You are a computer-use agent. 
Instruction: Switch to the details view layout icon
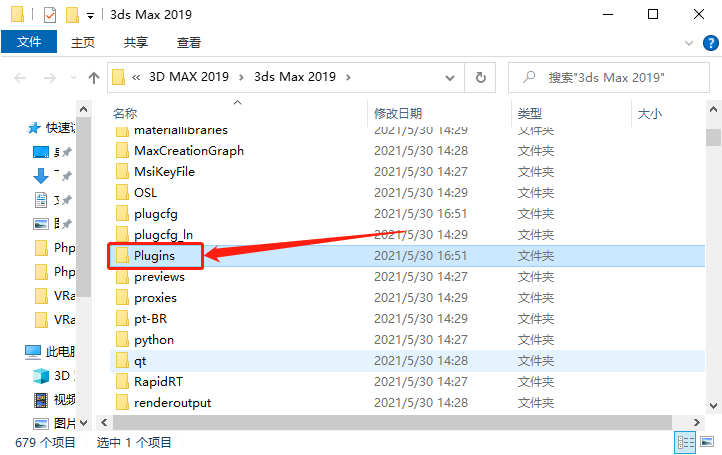click(x=685, y=443)
